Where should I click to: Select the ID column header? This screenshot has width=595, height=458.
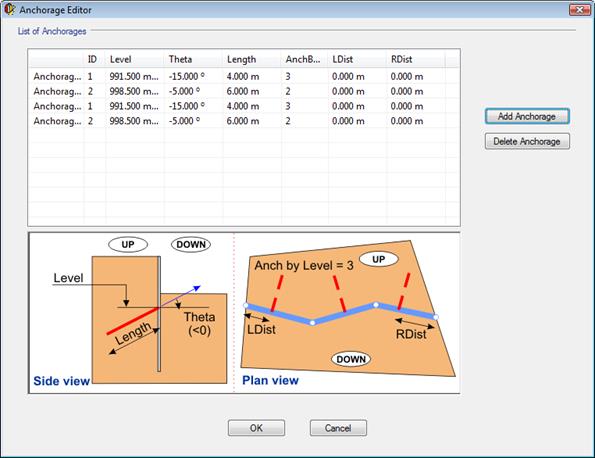click(x=94, y=59)
